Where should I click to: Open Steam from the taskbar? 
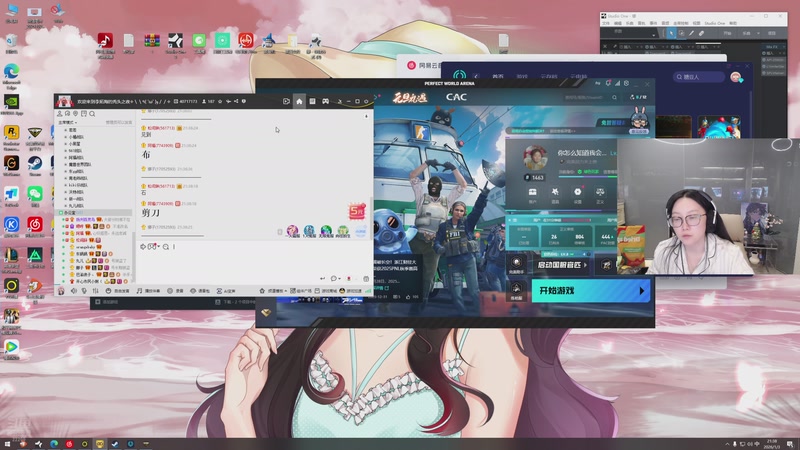coord(115,444)
